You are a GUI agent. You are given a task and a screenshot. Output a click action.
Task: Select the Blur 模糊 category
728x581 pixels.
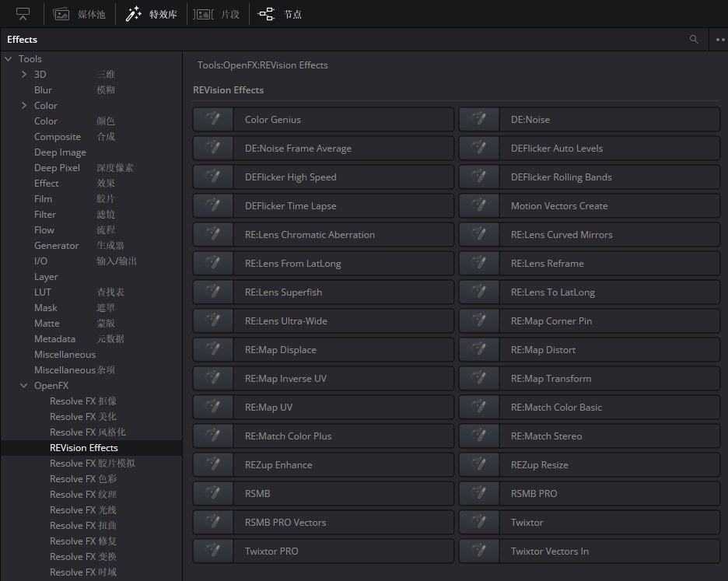[x=75, y=90]
